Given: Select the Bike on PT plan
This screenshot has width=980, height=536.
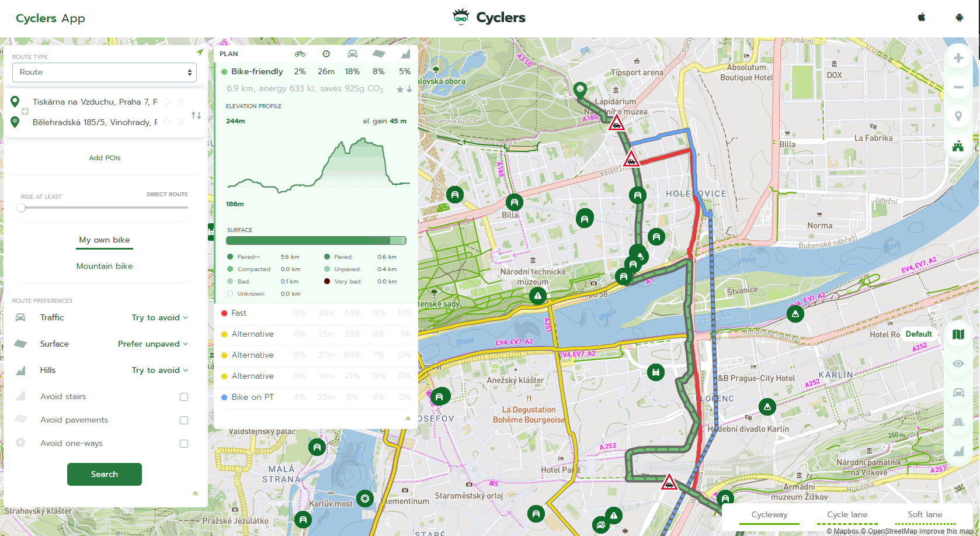Looking at the screenshot, I should tap(252, 397).
